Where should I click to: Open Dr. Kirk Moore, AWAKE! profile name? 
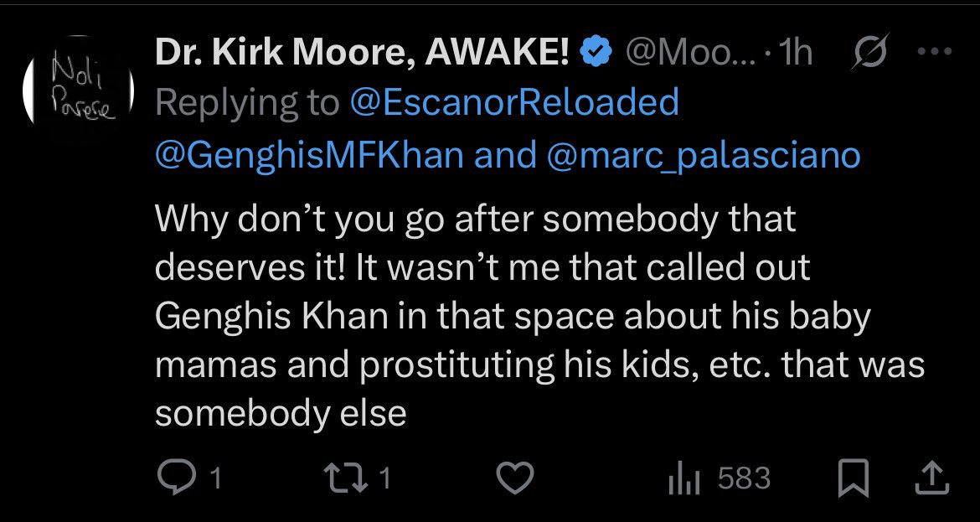pos(364,54)
